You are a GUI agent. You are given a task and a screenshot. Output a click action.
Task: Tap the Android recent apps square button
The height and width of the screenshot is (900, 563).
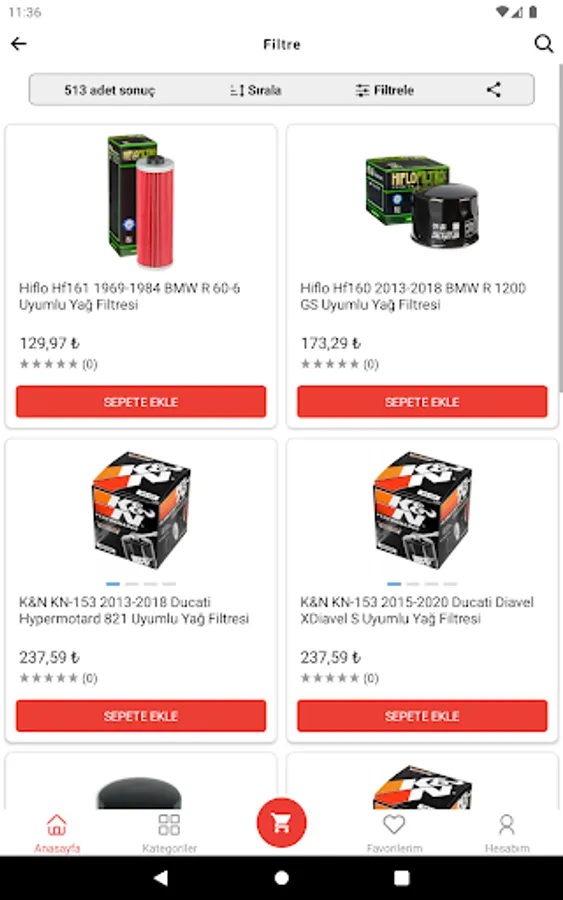402,878
